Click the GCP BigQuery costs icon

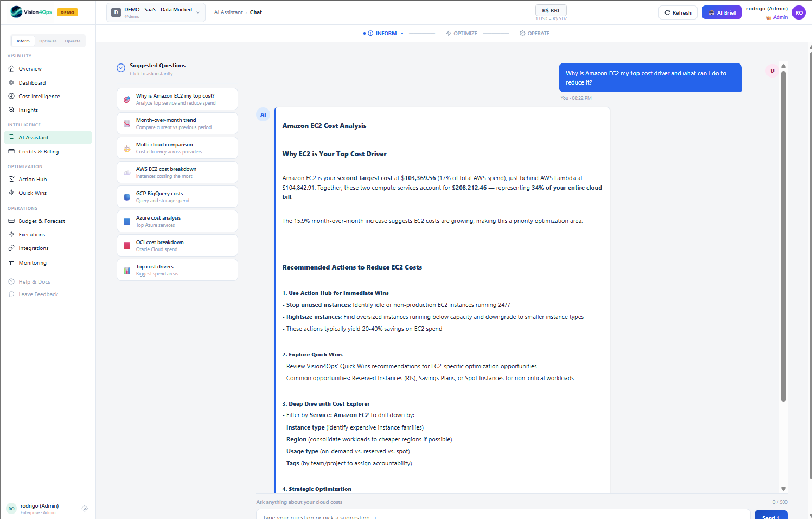pos(126,197)
